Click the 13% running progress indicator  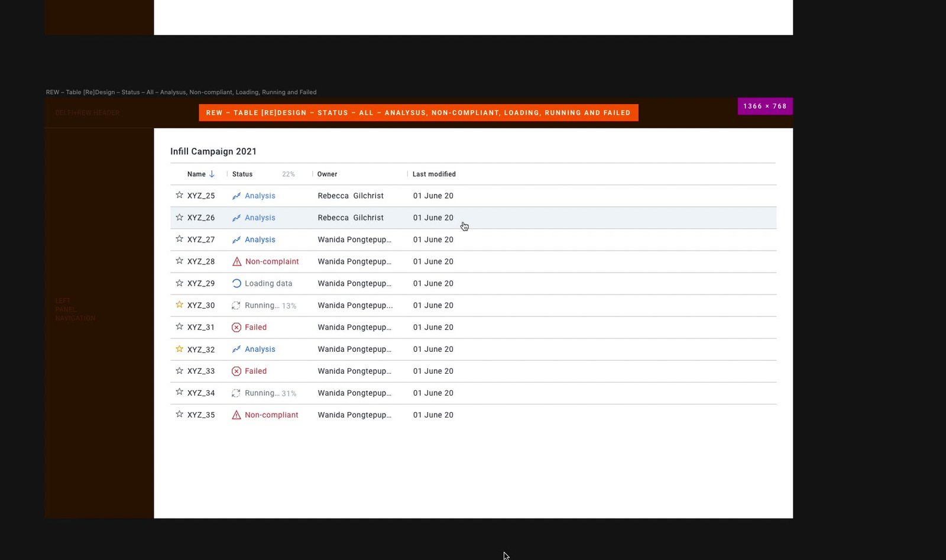click(x=289, y=306)
